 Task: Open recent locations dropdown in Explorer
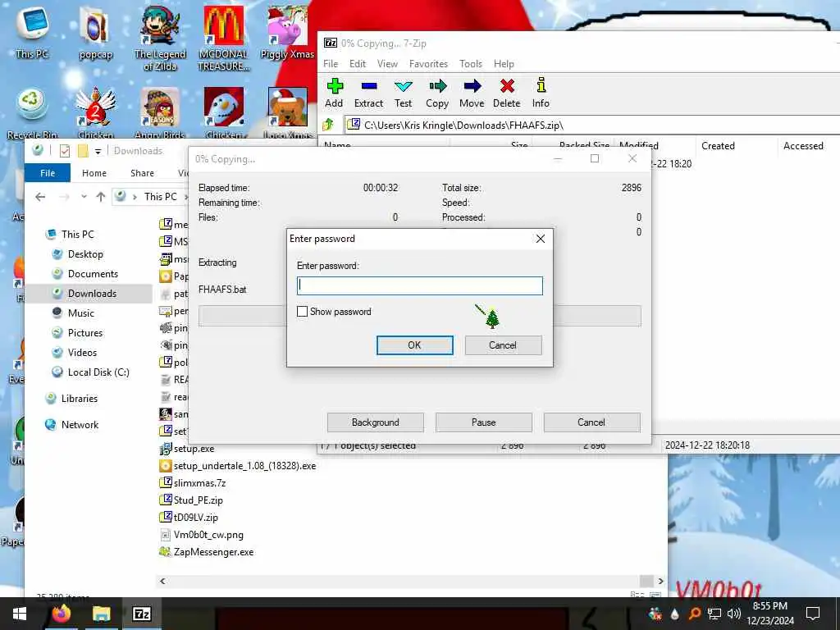point(84,197)
